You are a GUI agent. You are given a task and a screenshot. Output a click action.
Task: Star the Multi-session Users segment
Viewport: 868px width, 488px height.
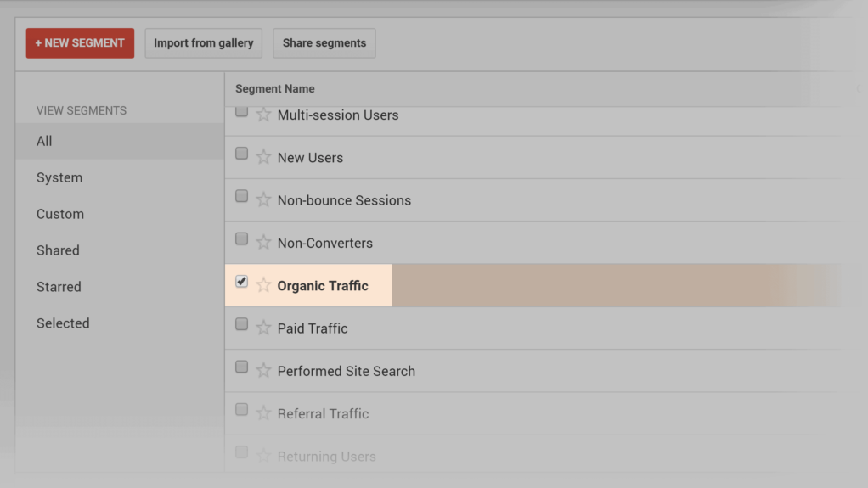pos(263,115)
